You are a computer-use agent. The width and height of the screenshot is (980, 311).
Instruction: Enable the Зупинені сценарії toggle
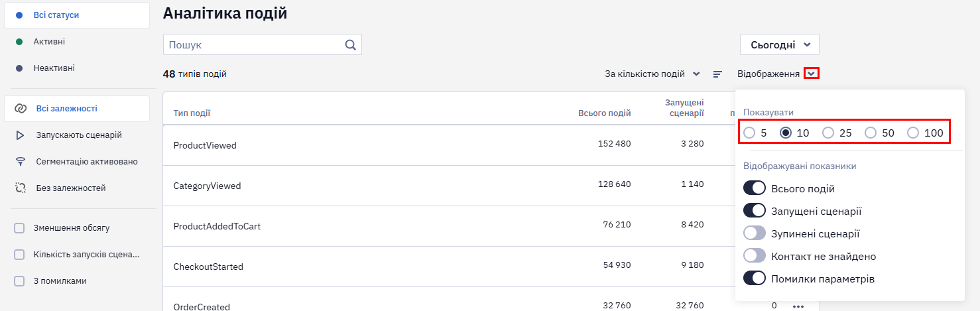tap(755, 233)
